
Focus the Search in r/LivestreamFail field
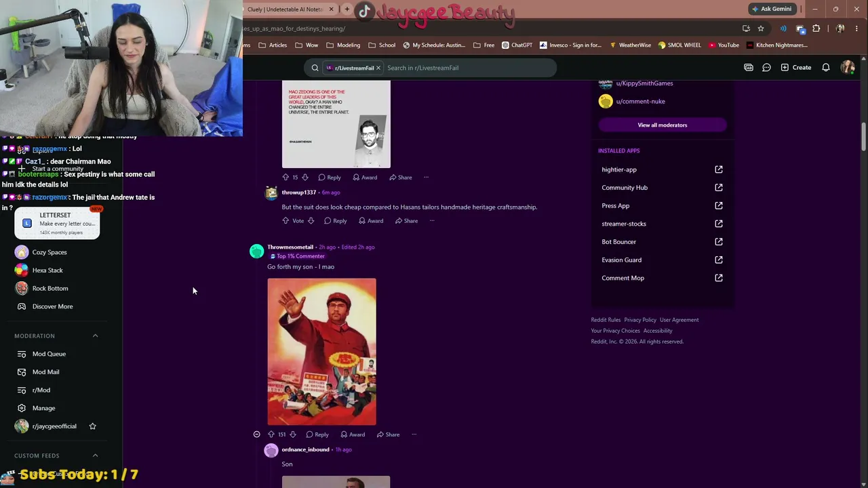[468, 68]
